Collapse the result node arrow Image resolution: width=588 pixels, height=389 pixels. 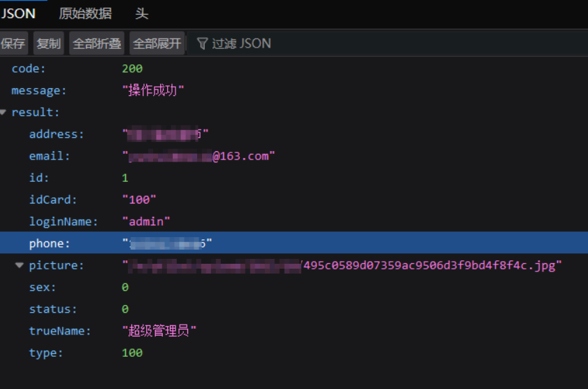(x=3, y=112)
